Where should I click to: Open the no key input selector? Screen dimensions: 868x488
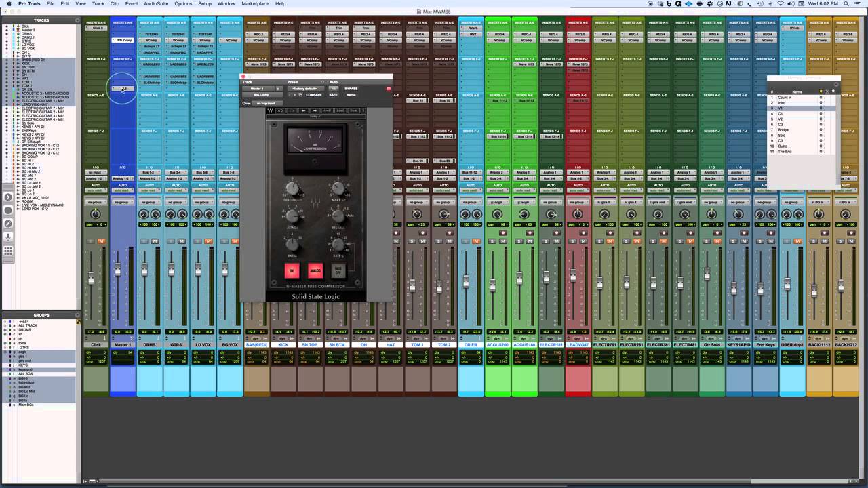point(267,104)
